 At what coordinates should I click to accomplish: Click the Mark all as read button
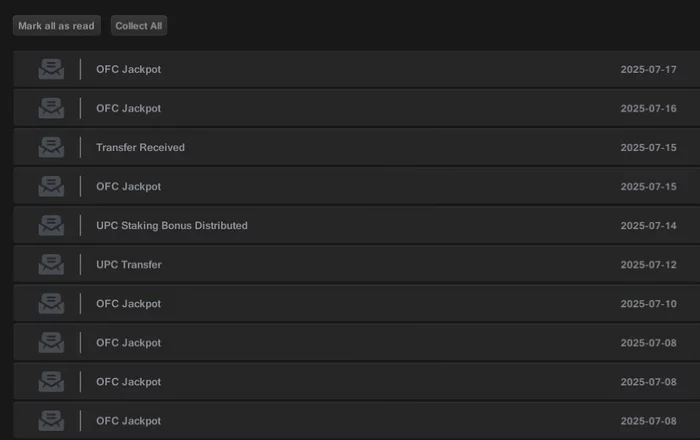click(x=56, y=26)
